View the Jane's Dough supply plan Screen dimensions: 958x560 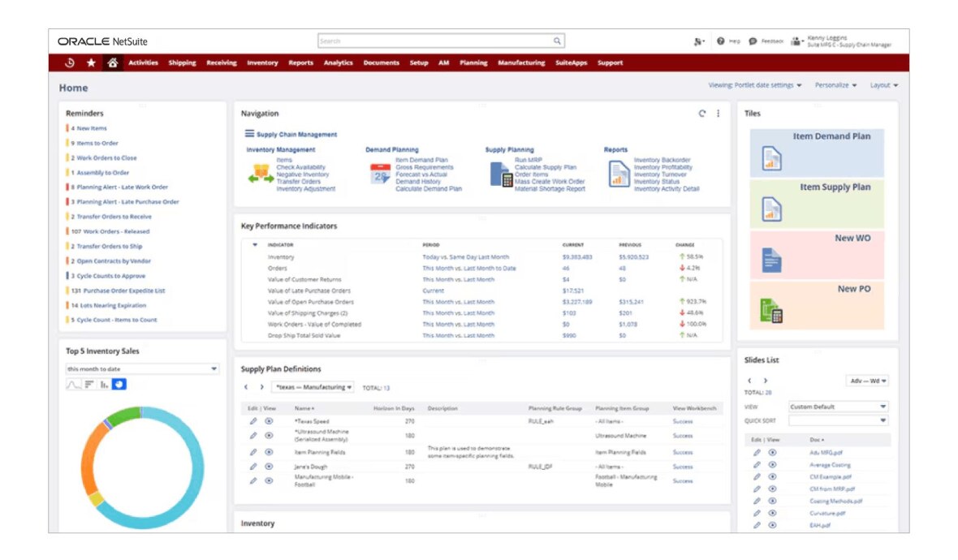pos(269,467)
